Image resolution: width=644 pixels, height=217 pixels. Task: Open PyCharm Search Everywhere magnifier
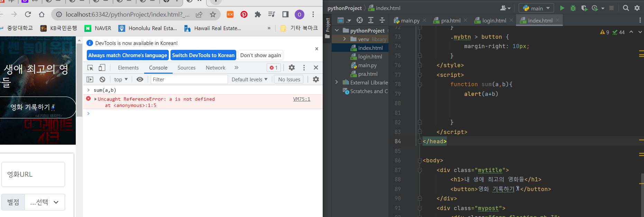point(626,8)
